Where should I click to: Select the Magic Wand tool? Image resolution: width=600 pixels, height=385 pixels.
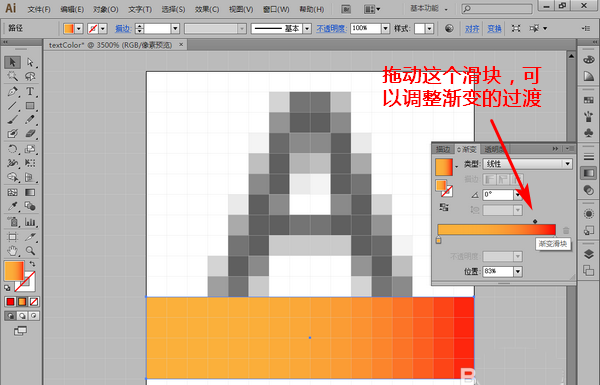[12, 76]
